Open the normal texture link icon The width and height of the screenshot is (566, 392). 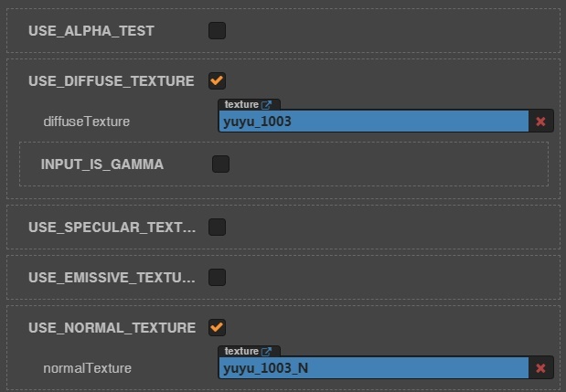[267, 352]
